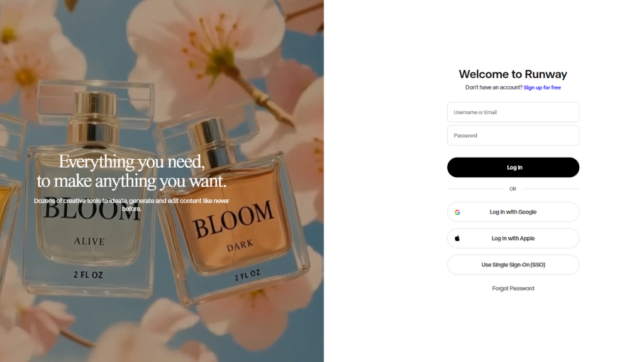Choose Log in with Apple
Viewport: 644px width, 362px height.
[x=513, y=238]
